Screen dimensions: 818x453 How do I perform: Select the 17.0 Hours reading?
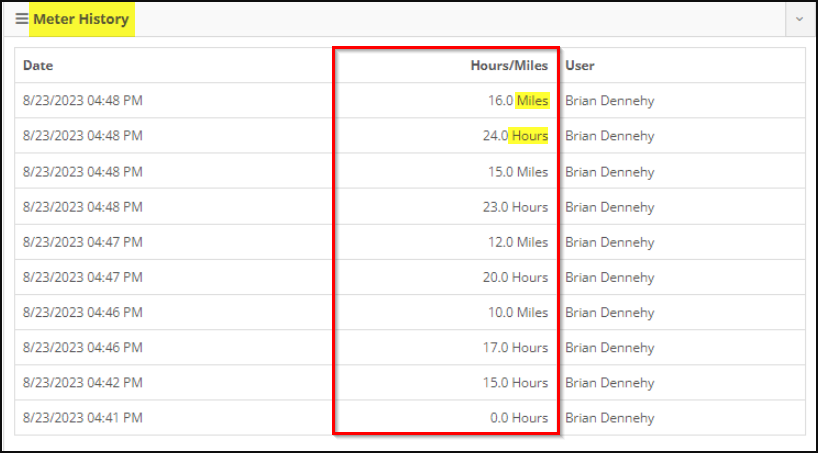click(515, 348)
